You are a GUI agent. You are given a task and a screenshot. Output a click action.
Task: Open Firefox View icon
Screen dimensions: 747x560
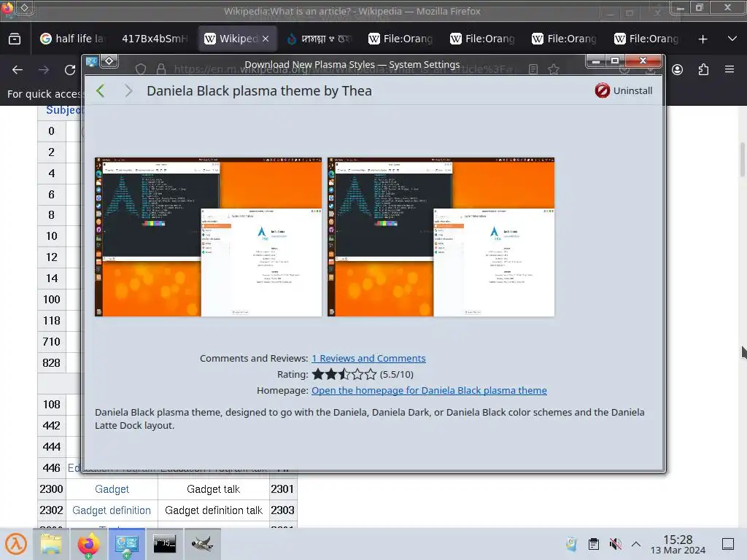pos(15,39)
